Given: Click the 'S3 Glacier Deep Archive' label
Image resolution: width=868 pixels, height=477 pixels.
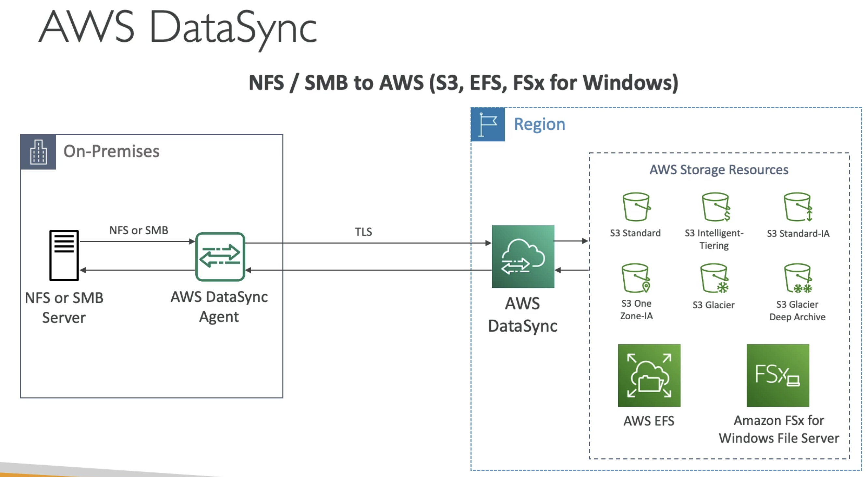Looking at the screenshot, I should pyautogui.click(x=797, y=311).
